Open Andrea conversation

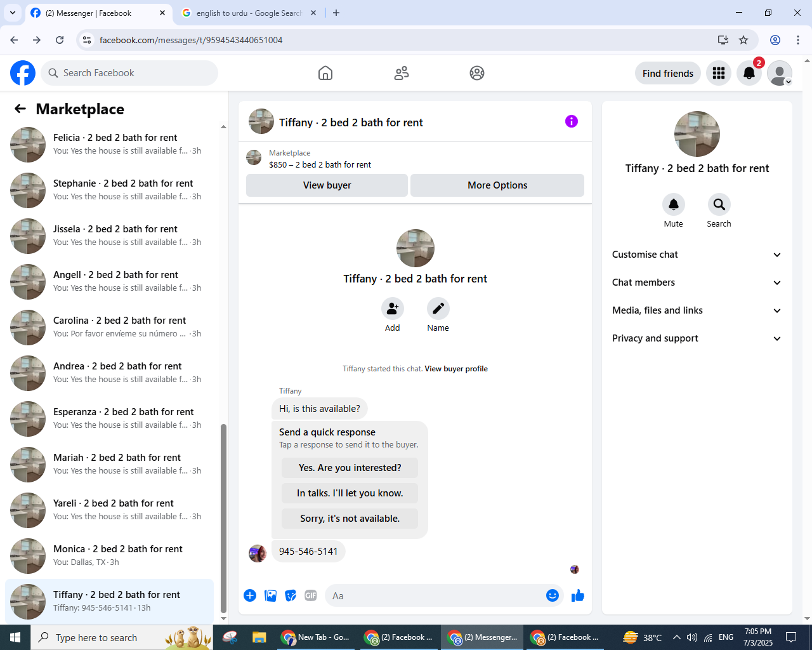click(109, 373)
